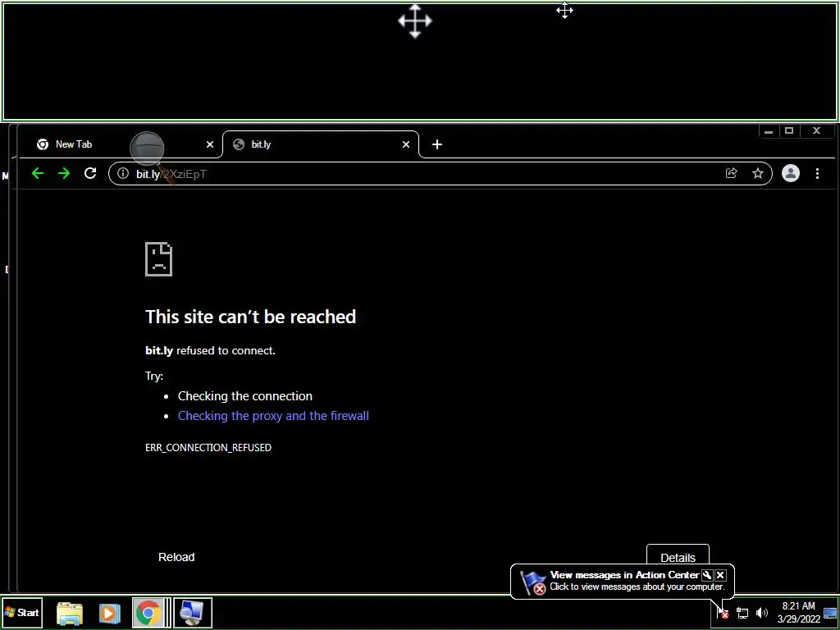Screen dimensions: 840x630
Task: Reload page using toolbar refresh icon
Action: pos(90,173)
